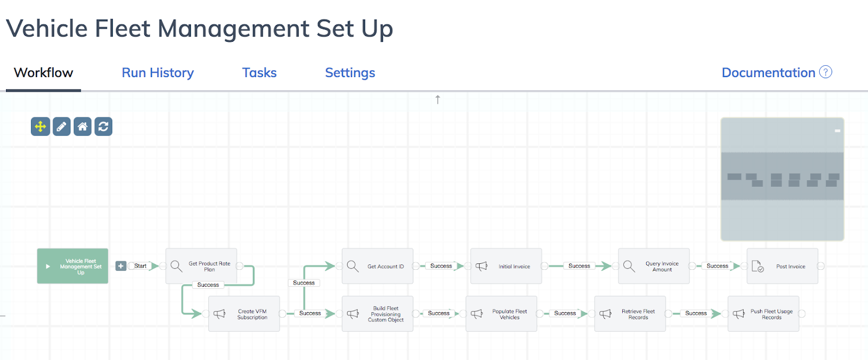Screen dimensions: 868x360
Task: Collapse the header with the up arrow
Action: point(438,99)
